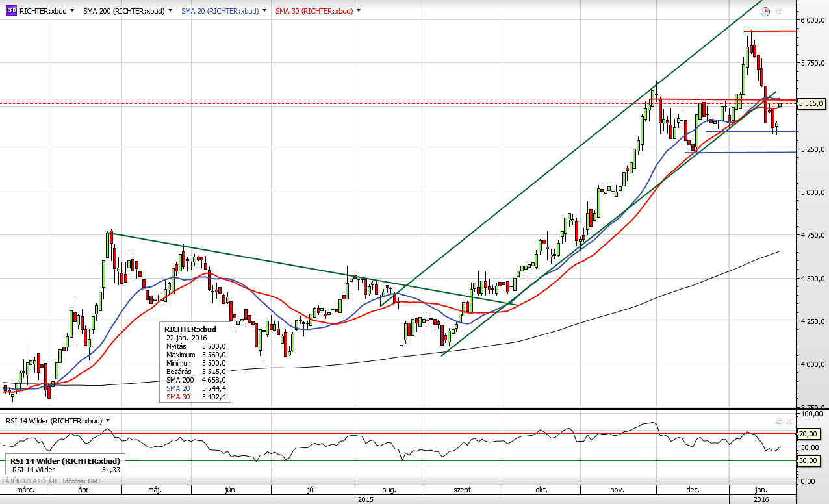Click the 2015 year label on the time axis
829x504 pixels.
click(x=366, y=499)
